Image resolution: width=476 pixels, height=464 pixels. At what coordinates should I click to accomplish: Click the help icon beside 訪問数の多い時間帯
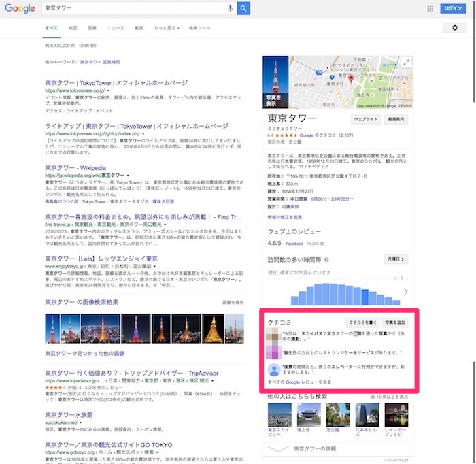[x=326, y=260]
